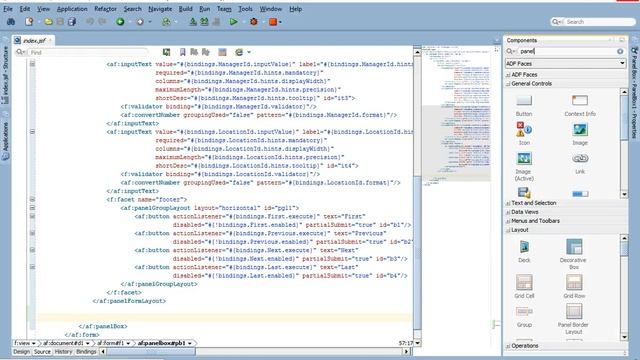640x360 pixels.
Task: Click the green Back navigation icon
Action: pos(120,22)
